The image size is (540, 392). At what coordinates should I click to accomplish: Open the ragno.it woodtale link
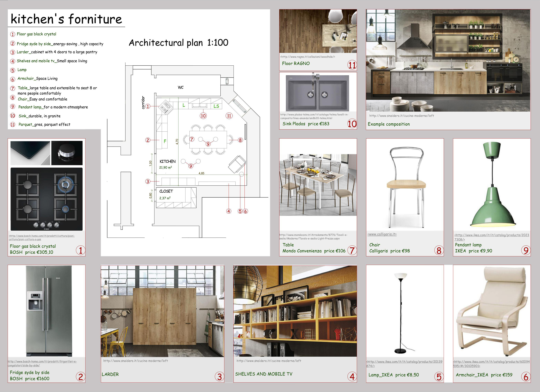point(308,57)
